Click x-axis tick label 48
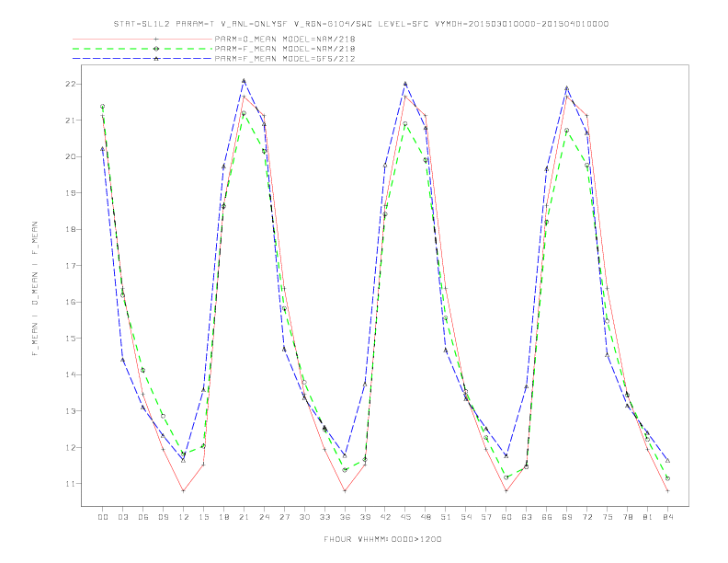Image resolution: width=728 pixels, height=563 pixels. 426,517
